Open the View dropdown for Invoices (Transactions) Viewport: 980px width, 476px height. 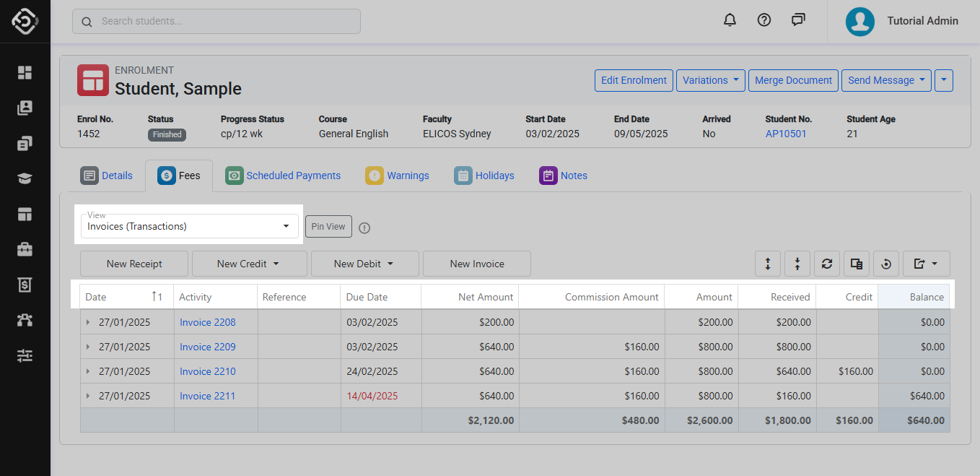point(189,226)
